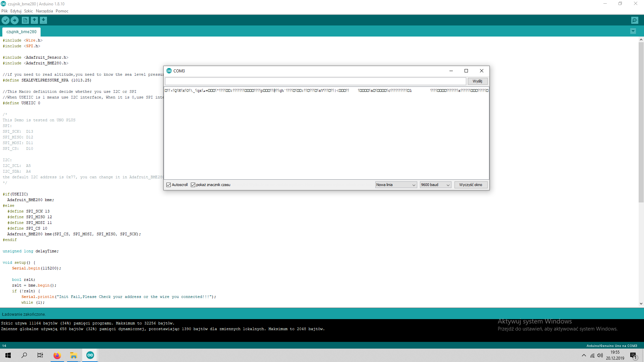Viewport: 644px width, 362px height.
Task: Click the code editor vertical scrollbar
Action: [641, 122]
